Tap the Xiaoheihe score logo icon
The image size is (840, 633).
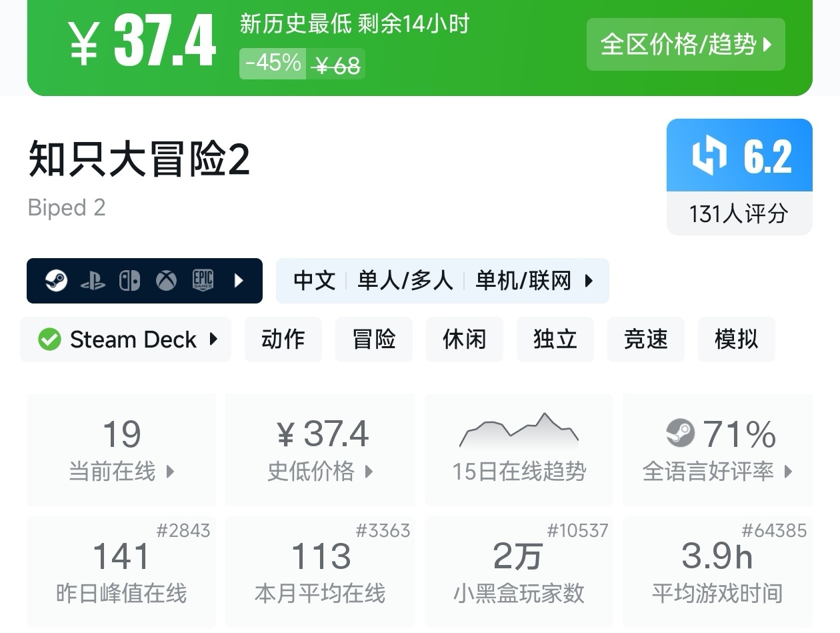point(709,155)
